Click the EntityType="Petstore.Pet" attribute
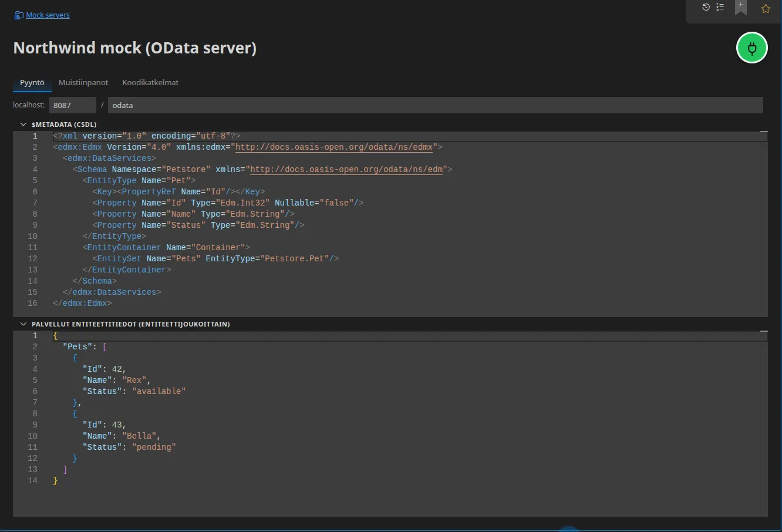The height and width of the screenshot is (532, 782). pyautogui.click(x=268, y=258)
